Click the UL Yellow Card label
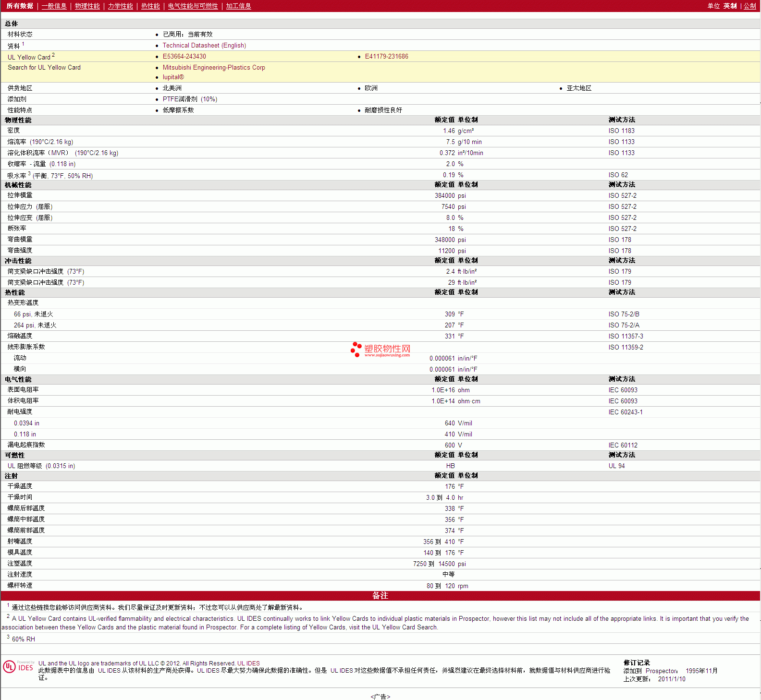The width and height of the screenshot is (761, 700). (29, 57)
